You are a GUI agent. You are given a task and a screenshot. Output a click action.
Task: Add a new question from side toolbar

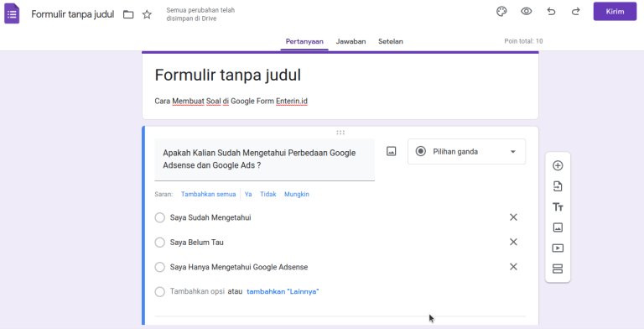coord(558,165)
